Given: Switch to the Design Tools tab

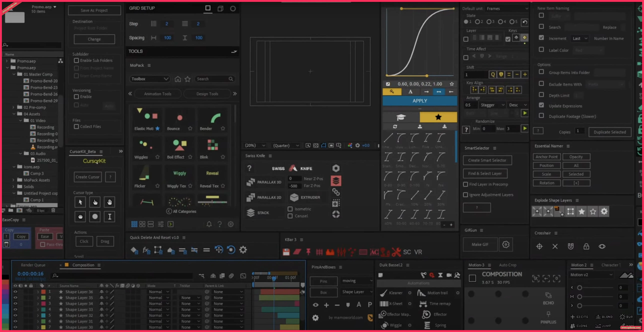Looking at the screenshot, I should [207, 94].
